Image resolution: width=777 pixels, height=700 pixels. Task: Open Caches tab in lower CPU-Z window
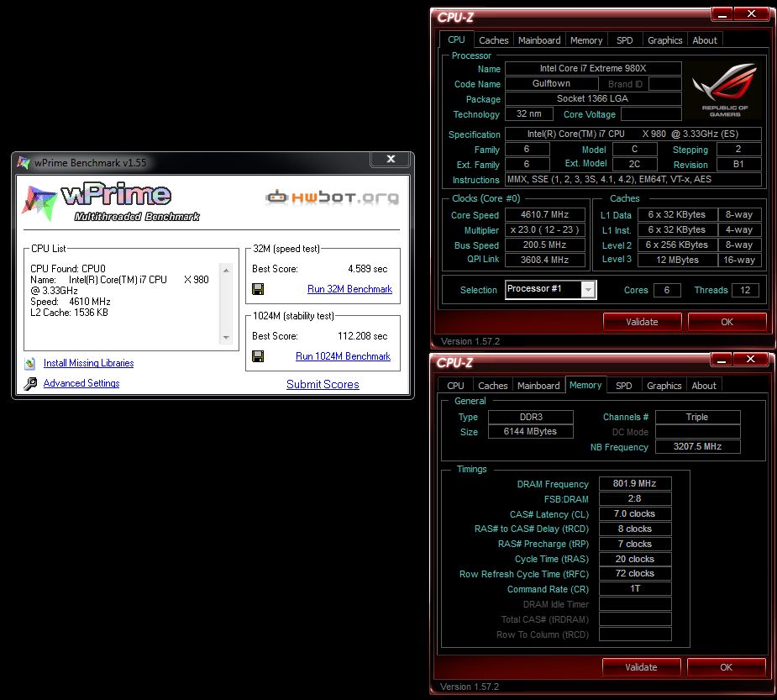[492, 385]
